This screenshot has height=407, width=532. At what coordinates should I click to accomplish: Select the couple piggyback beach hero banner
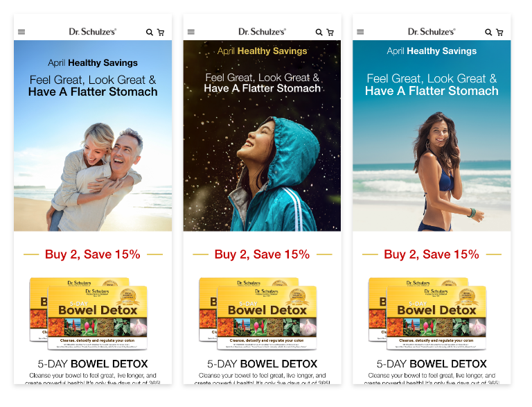tap(93, 136)
